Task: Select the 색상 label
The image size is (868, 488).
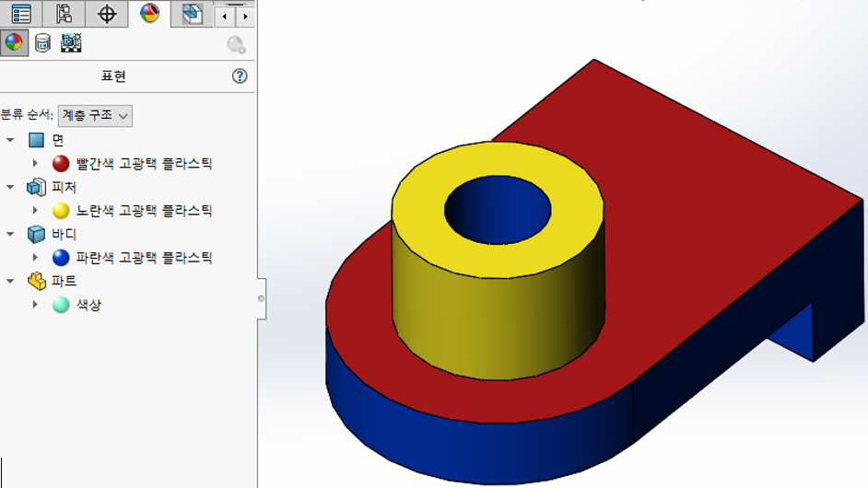Action: click(88, 304)
